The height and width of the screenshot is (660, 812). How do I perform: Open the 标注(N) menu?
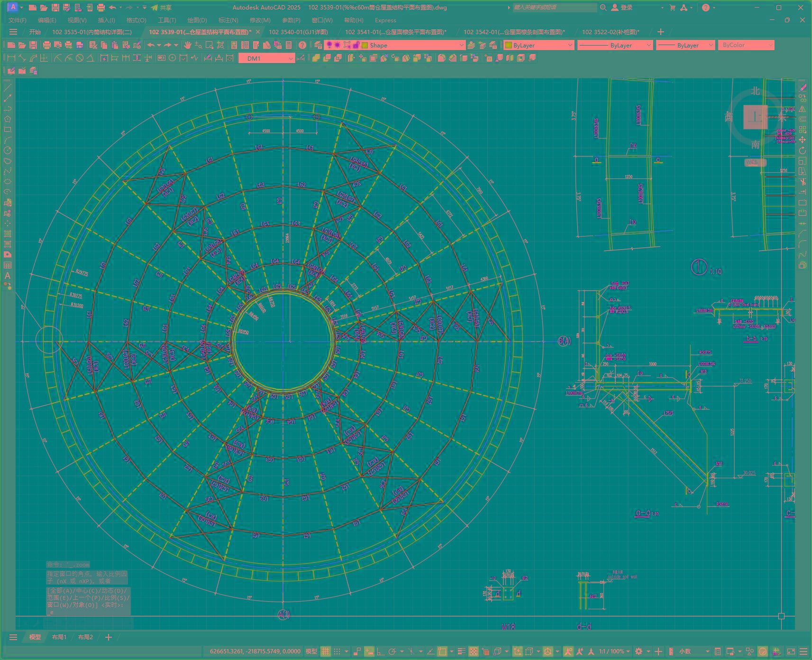(x=228, y=20)
